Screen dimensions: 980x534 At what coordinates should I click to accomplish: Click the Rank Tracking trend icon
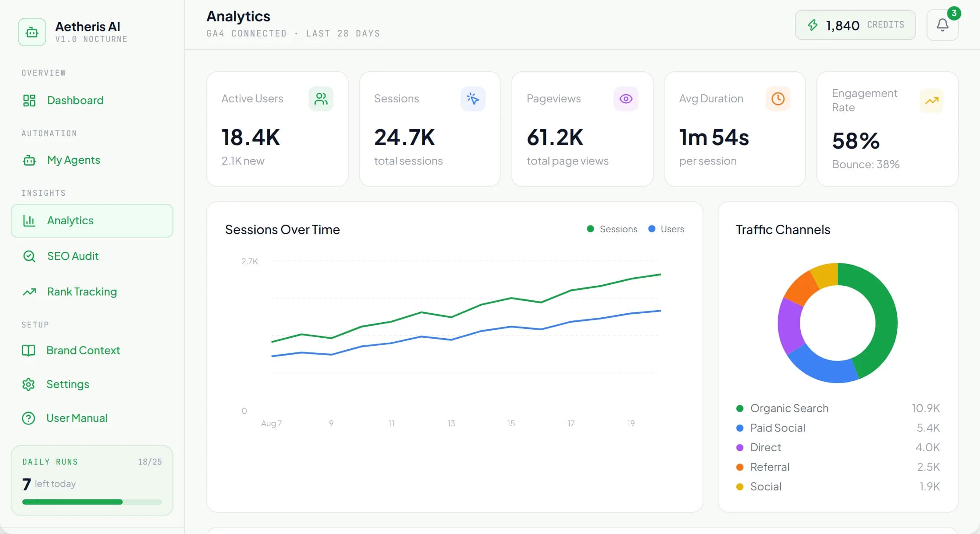[x=29, y=292]
